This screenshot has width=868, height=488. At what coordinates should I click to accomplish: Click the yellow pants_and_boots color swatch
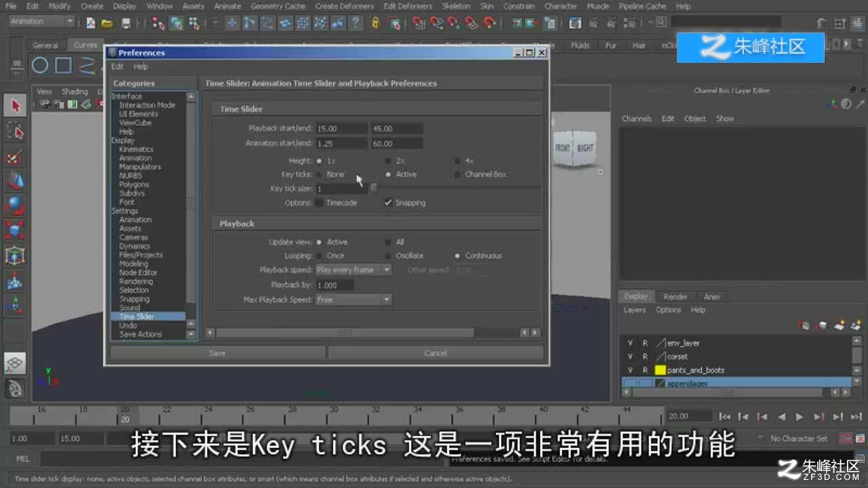point(660,370)
